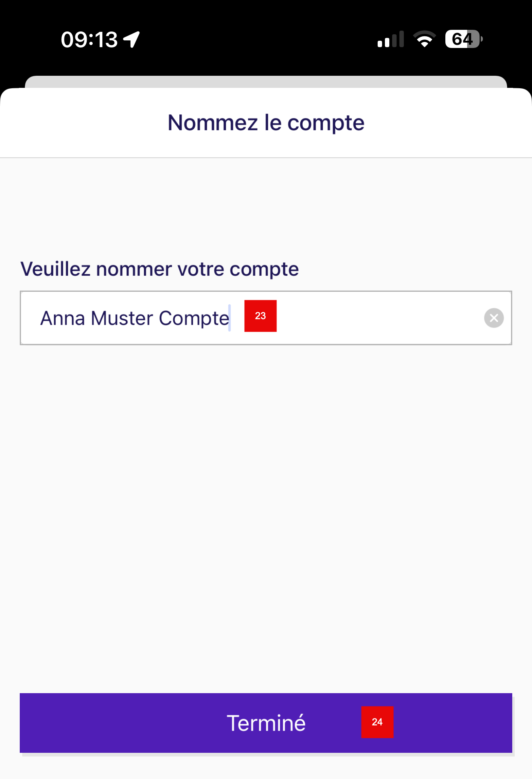
Task: Tap the gray background sheet behind the header
Action: click(x=266, y=81)
